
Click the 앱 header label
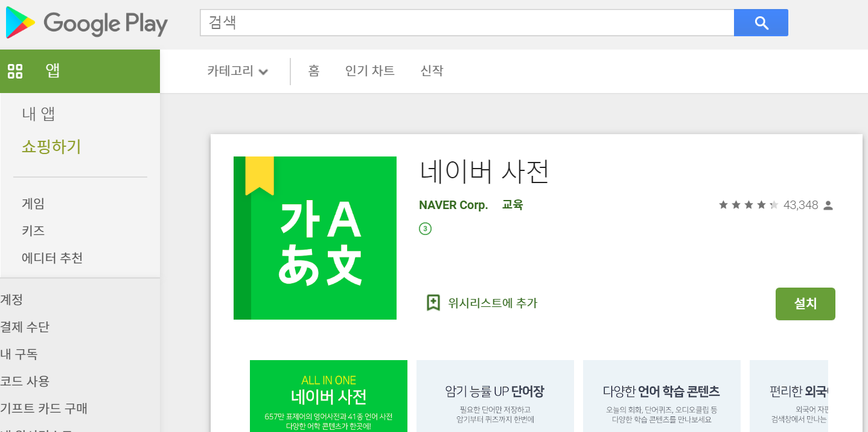(x=53, y=71)
